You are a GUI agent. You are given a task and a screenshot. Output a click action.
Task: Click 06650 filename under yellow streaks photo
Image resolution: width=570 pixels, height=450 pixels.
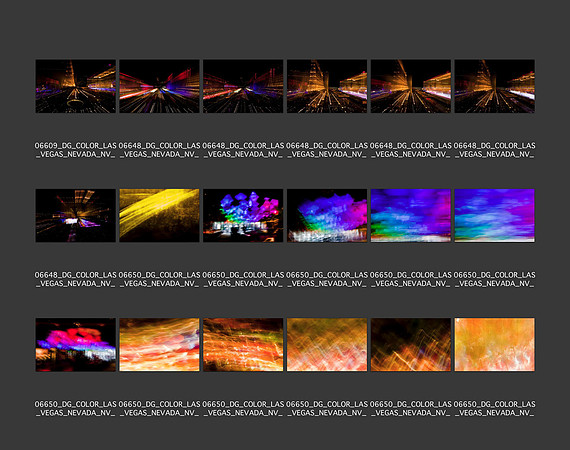coord(159,279)
